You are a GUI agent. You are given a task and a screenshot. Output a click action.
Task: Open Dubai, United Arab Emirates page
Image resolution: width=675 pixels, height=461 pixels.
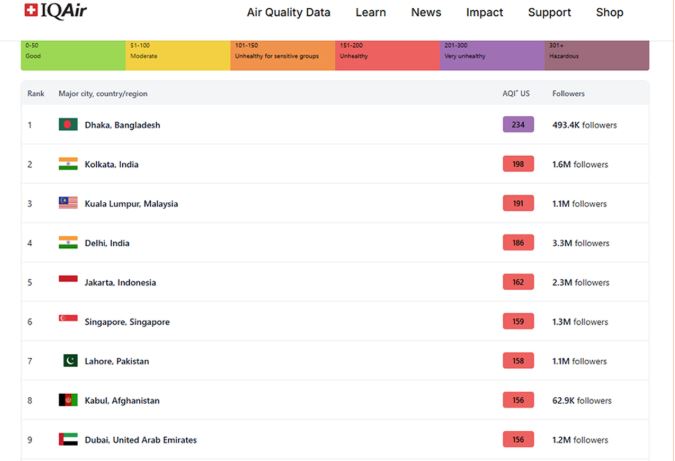(140, 440)
